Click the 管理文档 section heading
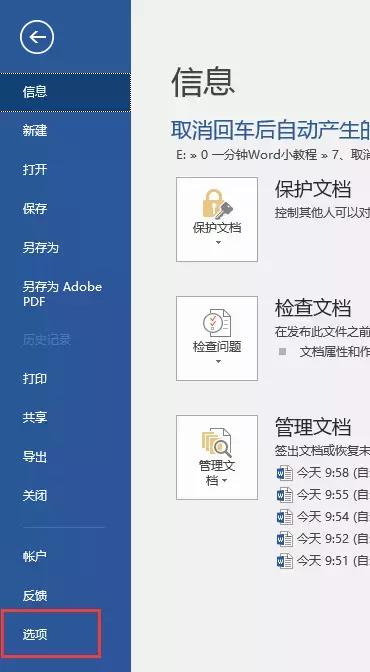This screenshot has width=370, height=672. 313,427
